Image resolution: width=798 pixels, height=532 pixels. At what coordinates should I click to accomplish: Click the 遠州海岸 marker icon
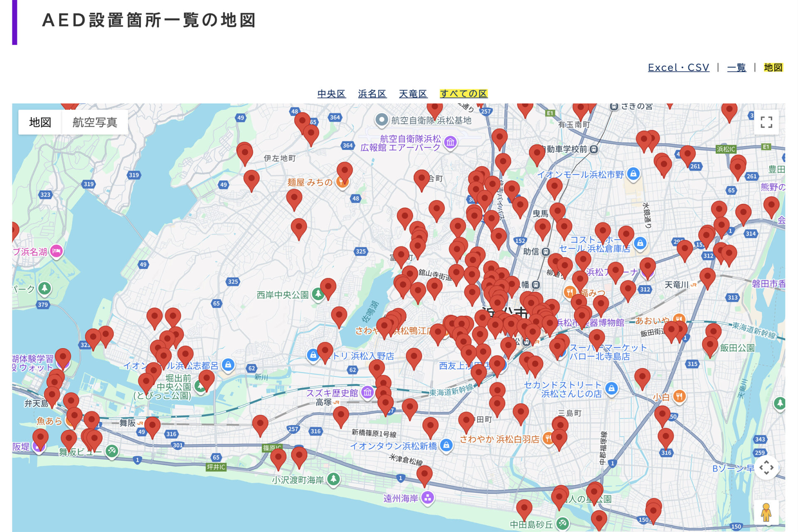pos(427,498)
